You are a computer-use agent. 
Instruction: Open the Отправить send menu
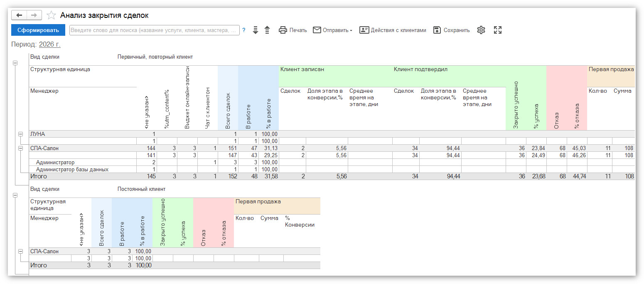click(333, 30)
